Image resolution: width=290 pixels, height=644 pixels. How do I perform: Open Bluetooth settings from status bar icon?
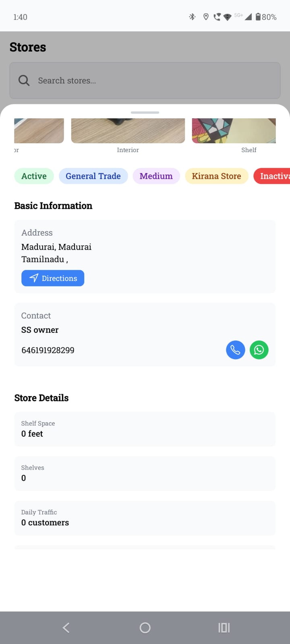tap(192, 17)
